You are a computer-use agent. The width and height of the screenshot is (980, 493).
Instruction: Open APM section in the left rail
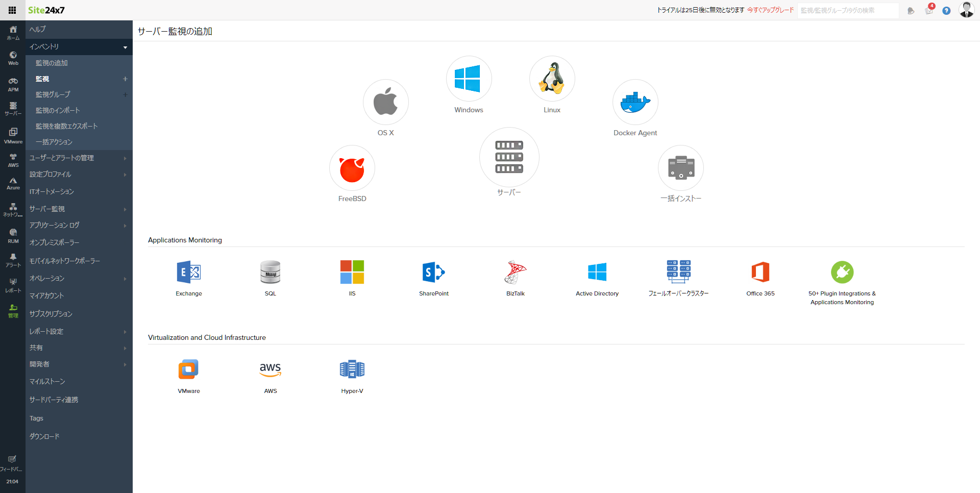click(13, 84)
